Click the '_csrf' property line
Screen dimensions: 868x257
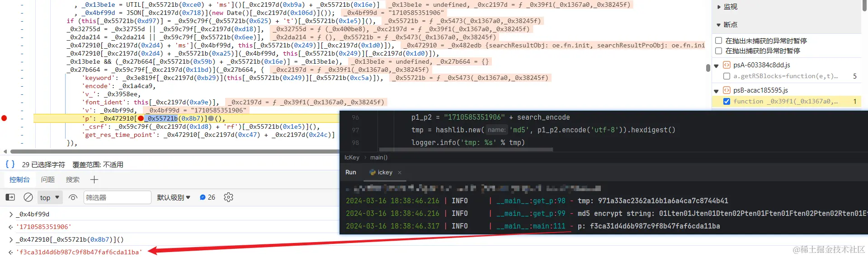(201, 126)
